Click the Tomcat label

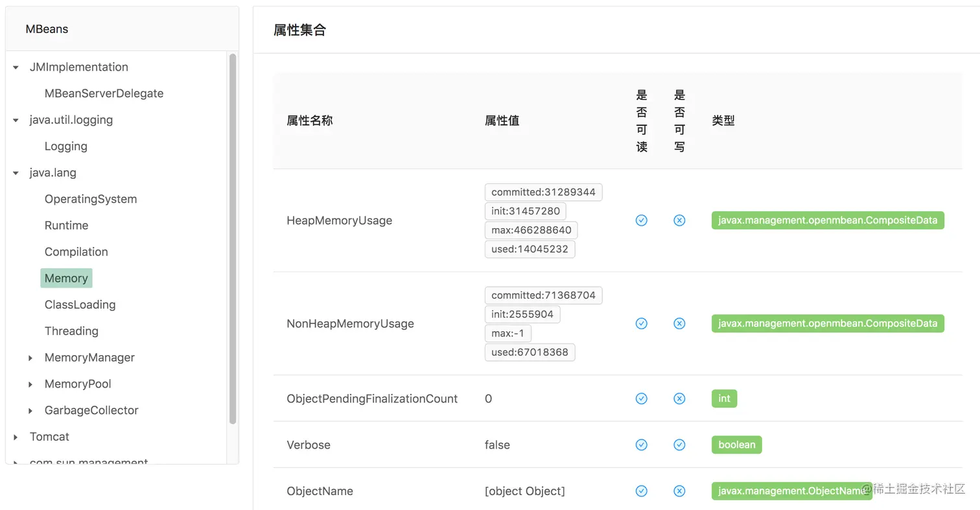(x=49, y=437)
